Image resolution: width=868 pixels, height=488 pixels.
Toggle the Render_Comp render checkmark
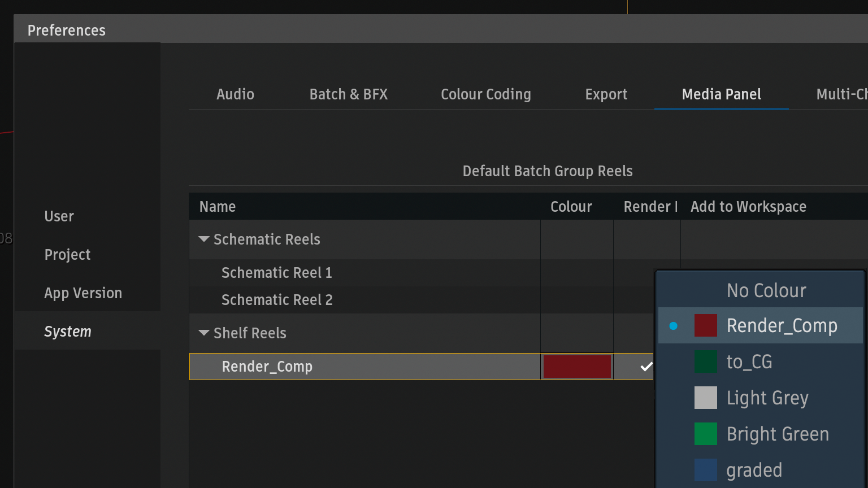[646, 367]
